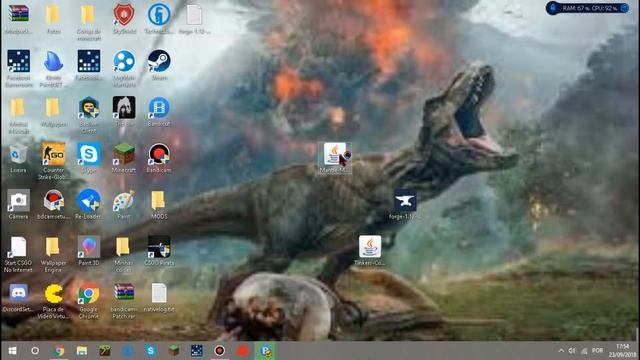This screenshot has width=640, height=360.
Task: Open the Steam desktop shortcut
Action: (x=159, y=61)
